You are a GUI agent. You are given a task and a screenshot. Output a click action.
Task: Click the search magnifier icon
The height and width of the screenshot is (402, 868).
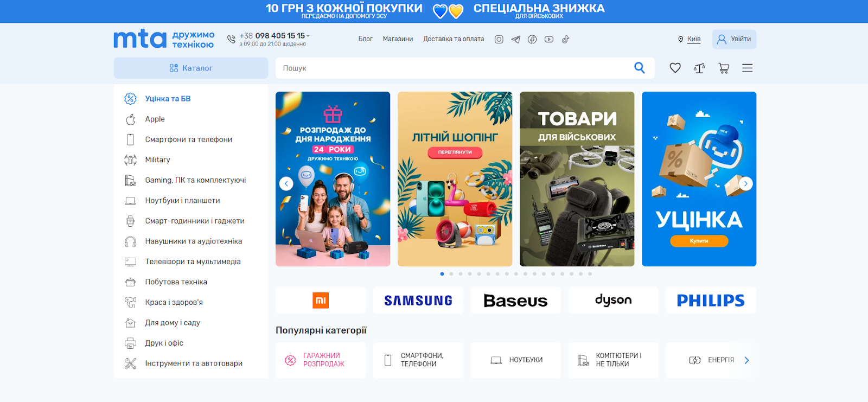click(640, 68)
